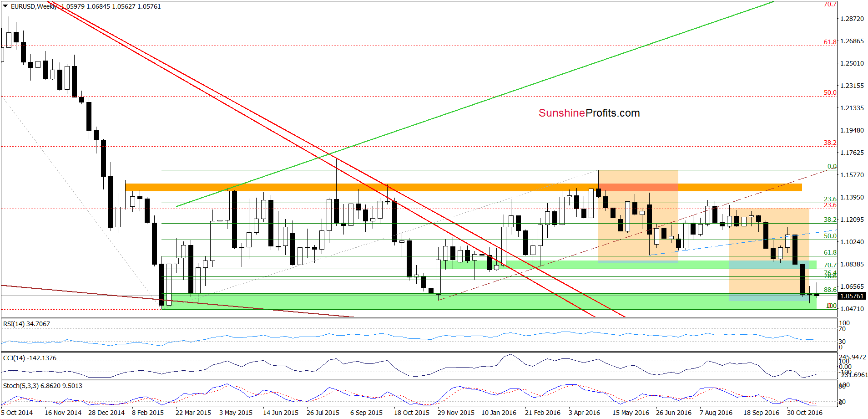The image size is (868, 419).
Task: Click the 15 May 2016 date label
Action: point(631,413)
